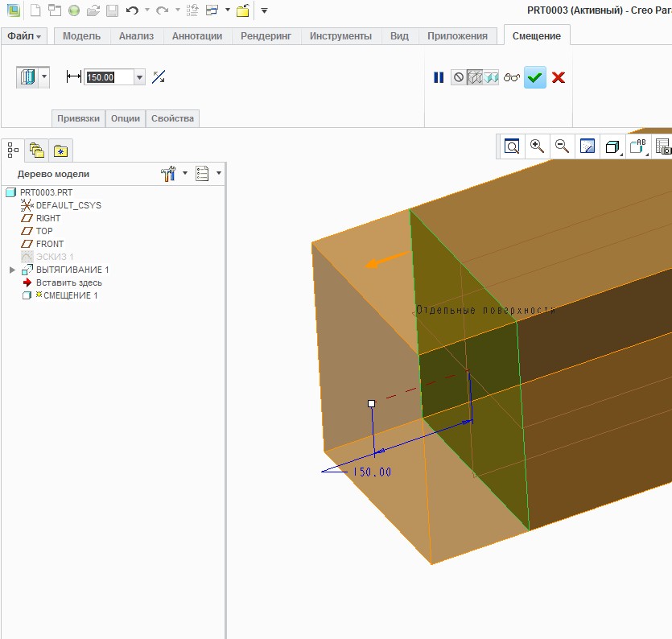Switch to the Вид tab

[399, 36]
